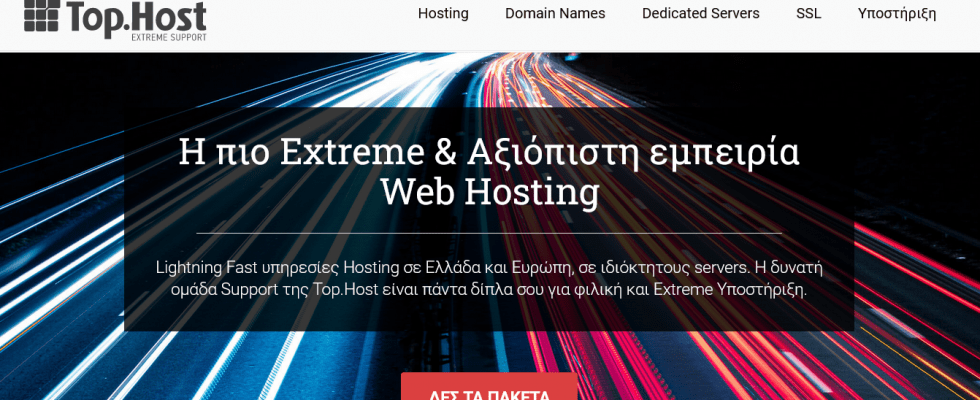This screenshot has height=400, width=980.
Task: Click the headline 'Η πιο Extreme & Αξιόπιστη εμπειρία Web Hosting'
Action: pos(489,173)
